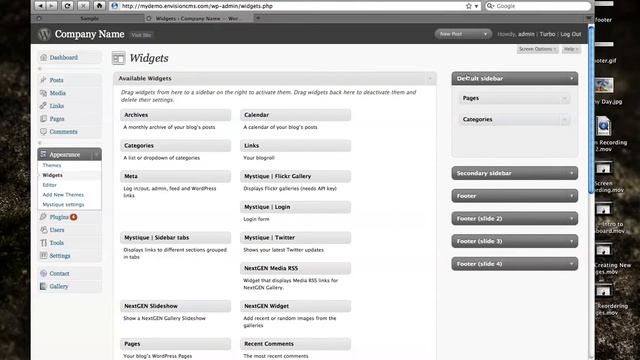Viewport: 640px width, 360px height.
Task: Open Dashboard via its house icon
Action: coord(44,58)
